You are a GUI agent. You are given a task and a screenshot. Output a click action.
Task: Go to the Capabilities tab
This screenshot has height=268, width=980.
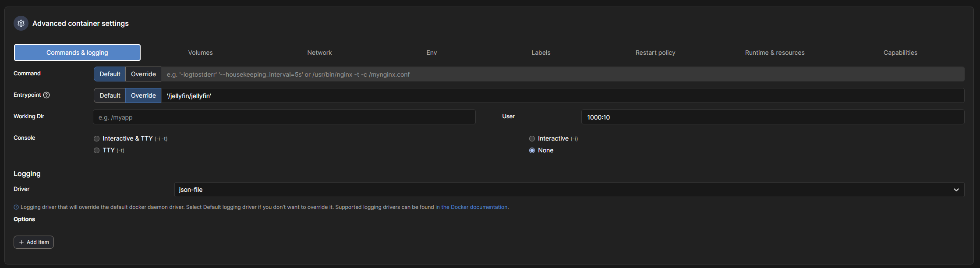(x=900, y=53)
